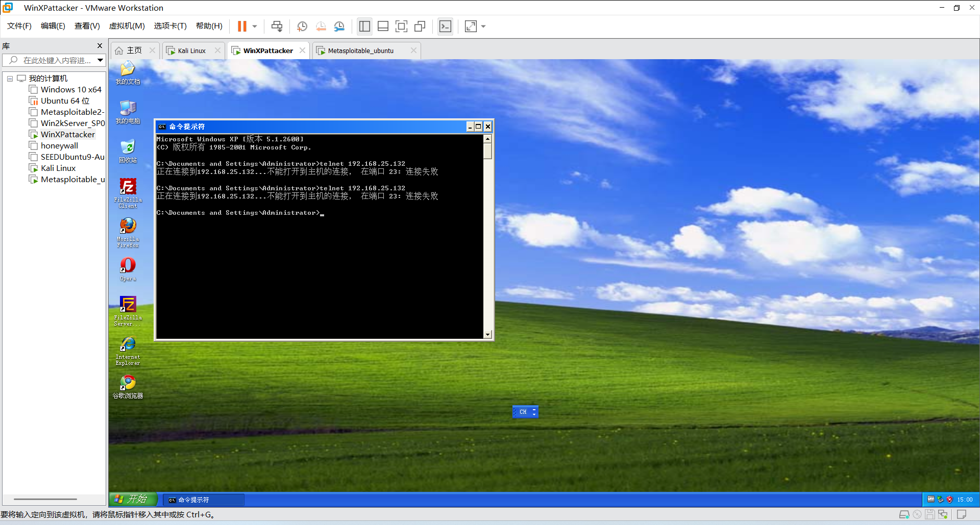Click the FileZilla Client desktop icon
The image size is (980, 525).
128,193
